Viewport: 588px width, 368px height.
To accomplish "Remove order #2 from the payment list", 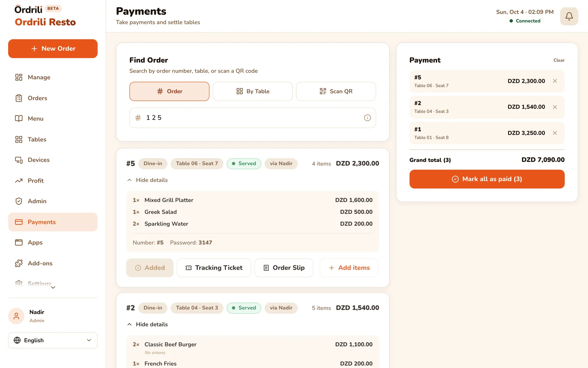I will click(555, 107).
